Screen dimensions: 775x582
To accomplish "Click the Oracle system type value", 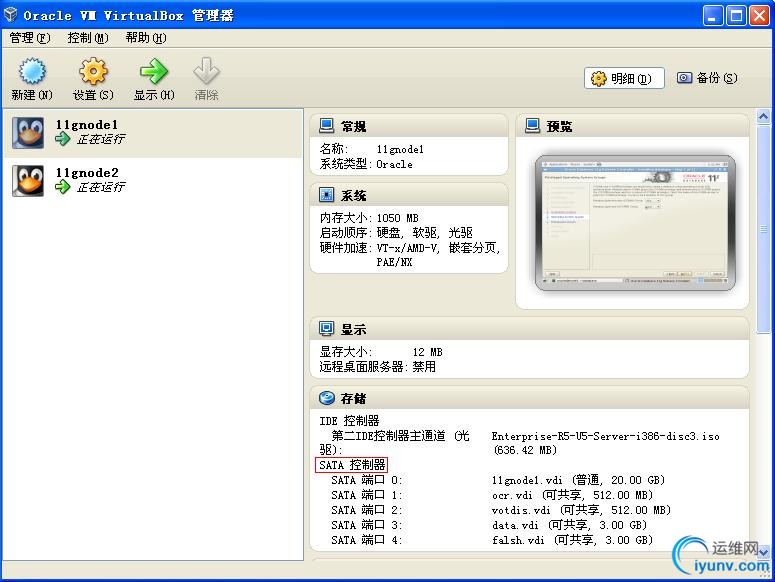I will coord(394,165).
